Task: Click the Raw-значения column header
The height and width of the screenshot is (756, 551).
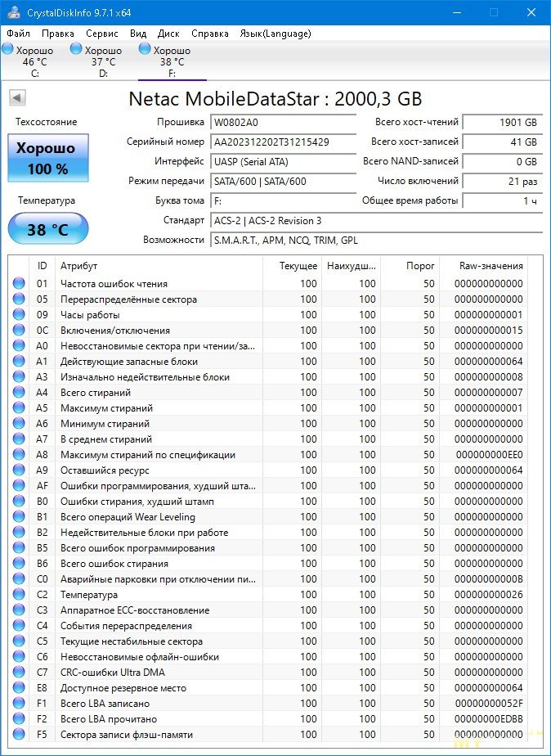Action: (x=484, y=266)
